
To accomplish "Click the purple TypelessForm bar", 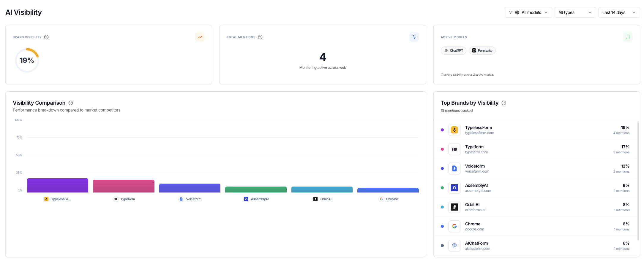I will [58, 185].
